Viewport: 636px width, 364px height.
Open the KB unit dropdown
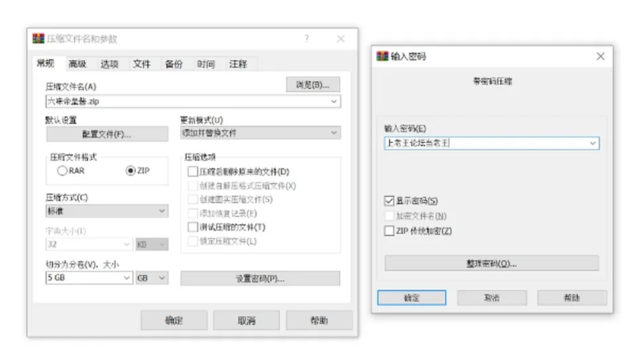[152, 244]
